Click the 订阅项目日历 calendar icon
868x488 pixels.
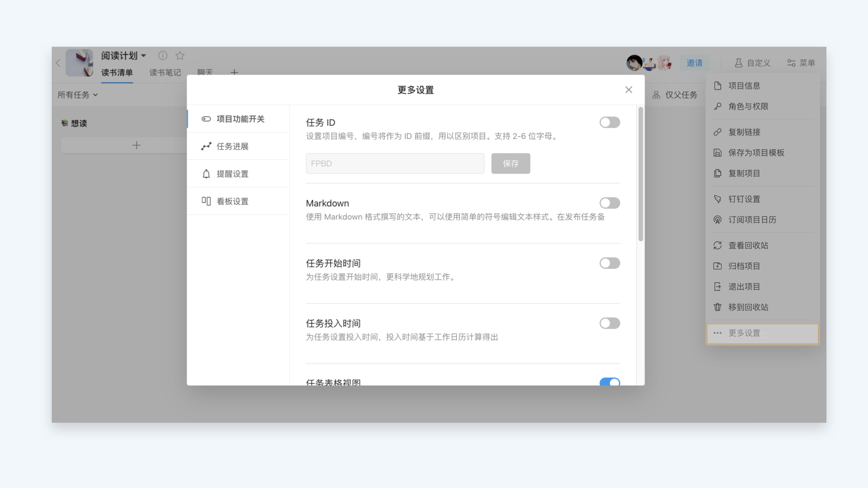pos(717,220)
